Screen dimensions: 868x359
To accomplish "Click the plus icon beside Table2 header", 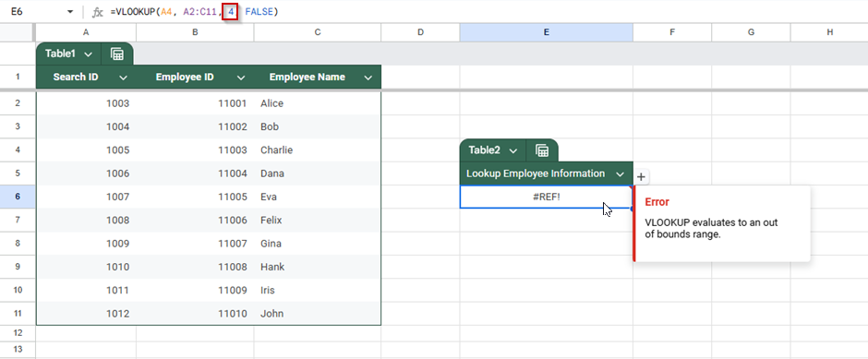I will click(x=641, y=177).
